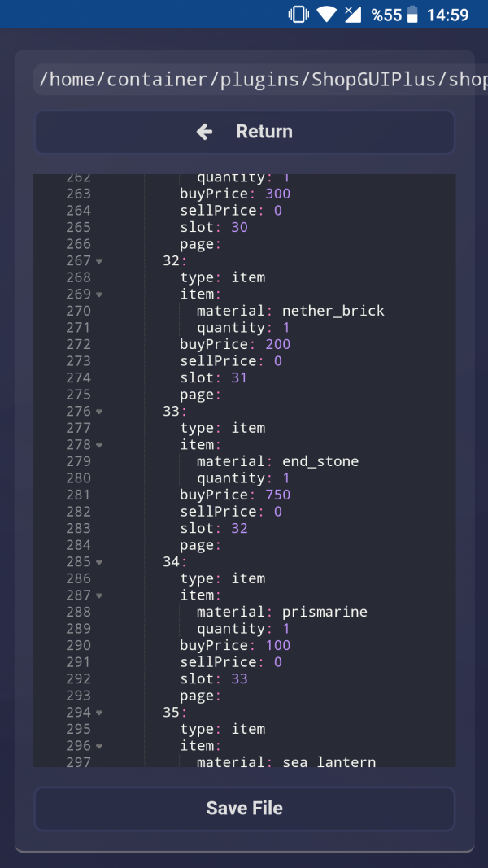Click the cellular signal icon
The image size is (488, 868).
pyautogui.click(x=351, y=13)
